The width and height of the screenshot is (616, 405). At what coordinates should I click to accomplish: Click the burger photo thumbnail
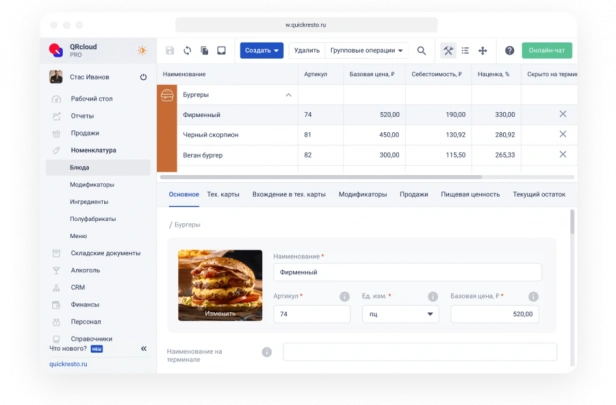[220, 285]
